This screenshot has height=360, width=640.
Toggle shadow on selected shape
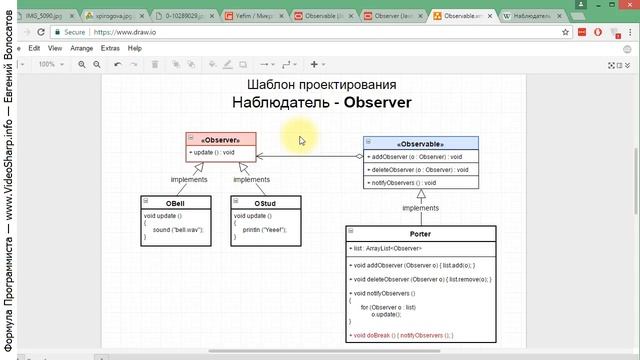point(243,64)
